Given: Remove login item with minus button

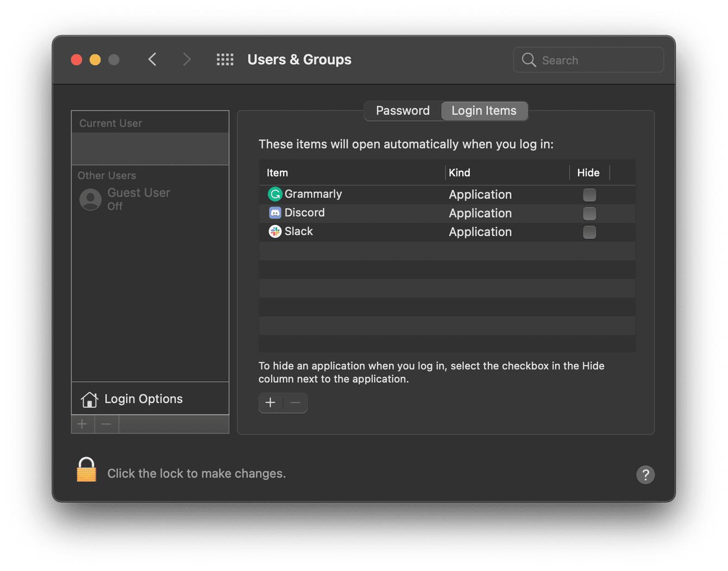Looking at the screenshot, I should click(x=296, y=403).
